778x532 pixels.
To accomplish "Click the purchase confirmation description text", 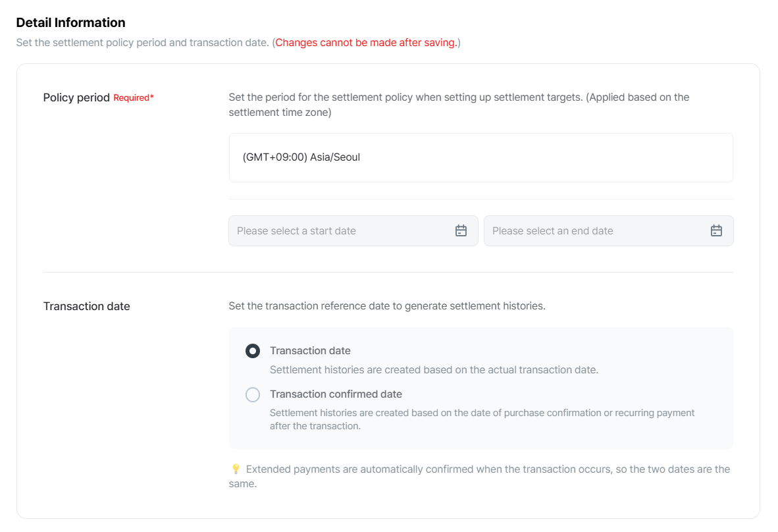I will tap(482, 419).
